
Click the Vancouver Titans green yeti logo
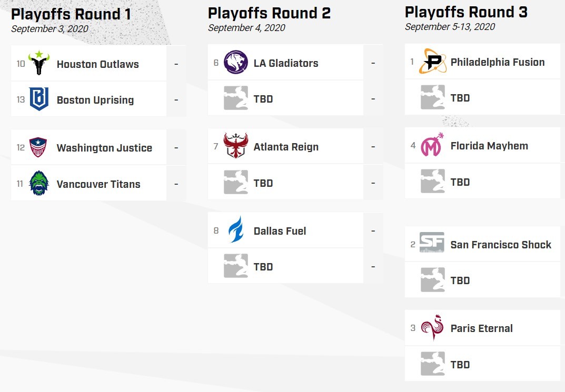(39, 183)
